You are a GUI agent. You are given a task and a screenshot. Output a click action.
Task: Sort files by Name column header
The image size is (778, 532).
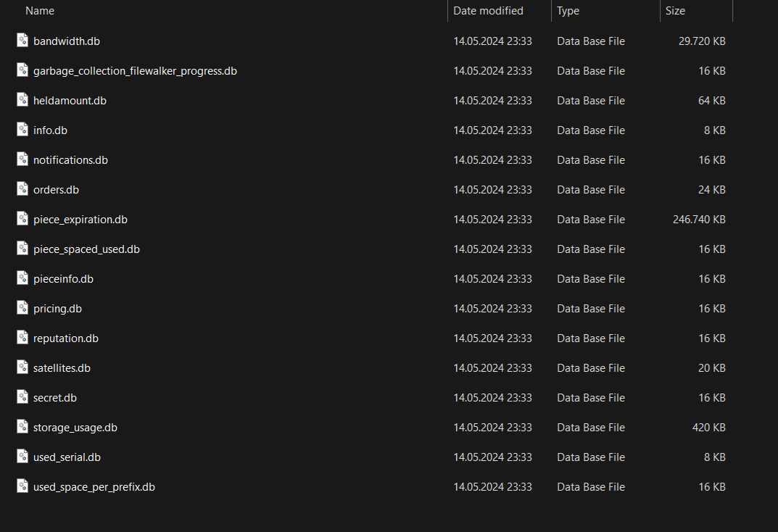40,11
